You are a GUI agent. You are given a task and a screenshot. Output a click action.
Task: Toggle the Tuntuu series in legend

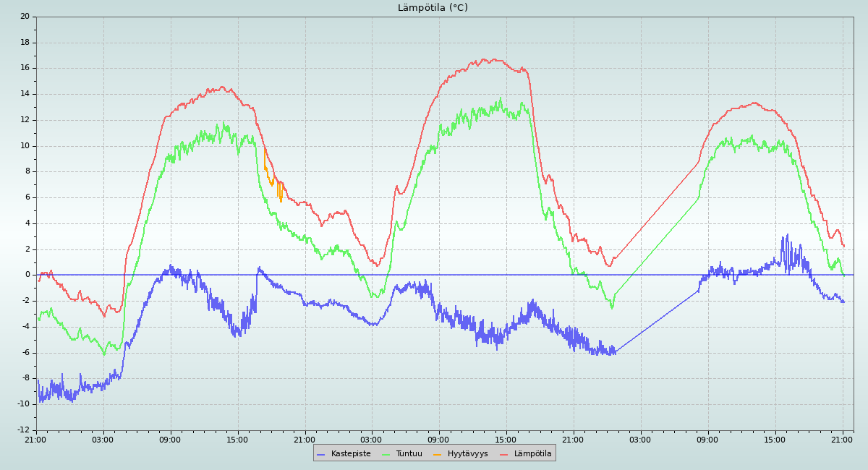point(409,453)
